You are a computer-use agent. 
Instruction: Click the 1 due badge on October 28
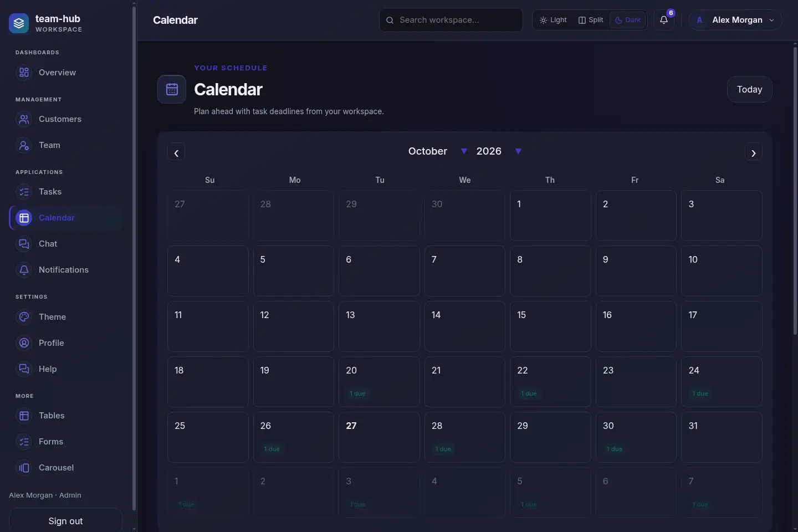click(x=443, y=449)
